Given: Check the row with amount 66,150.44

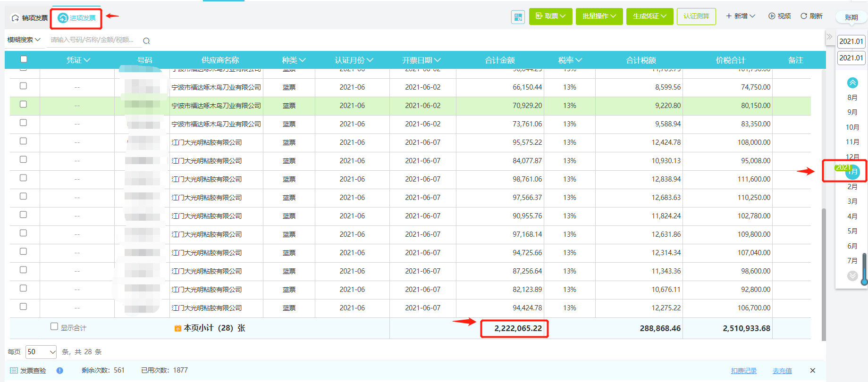Looking at the screenshot, I should pos(23,86).
